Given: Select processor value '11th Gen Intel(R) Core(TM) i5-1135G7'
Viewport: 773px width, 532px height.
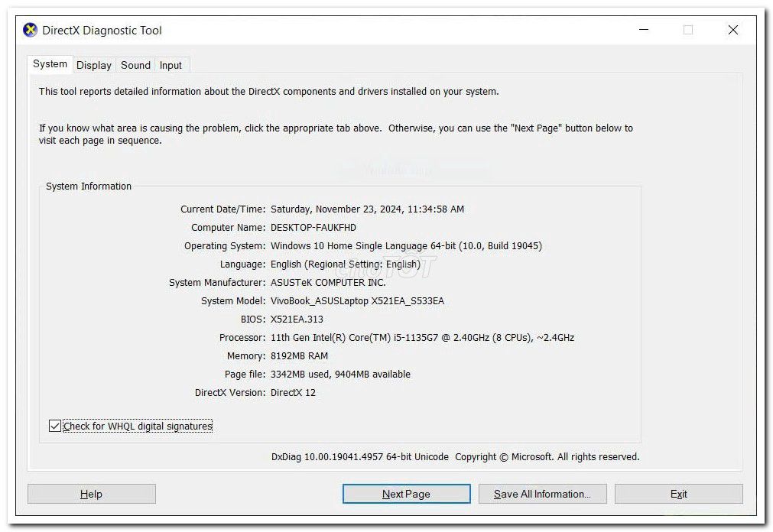Looking at the screenshot, I should point(355,338).
